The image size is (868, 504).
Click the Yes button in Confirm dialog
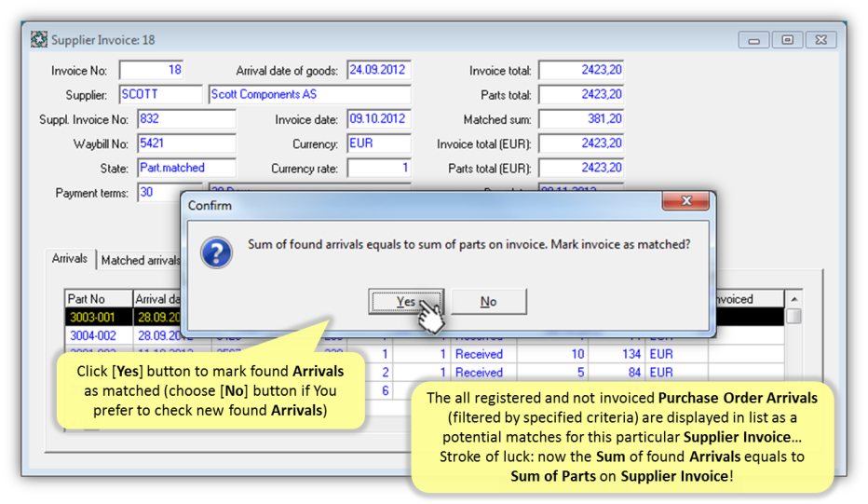[406, 301]
